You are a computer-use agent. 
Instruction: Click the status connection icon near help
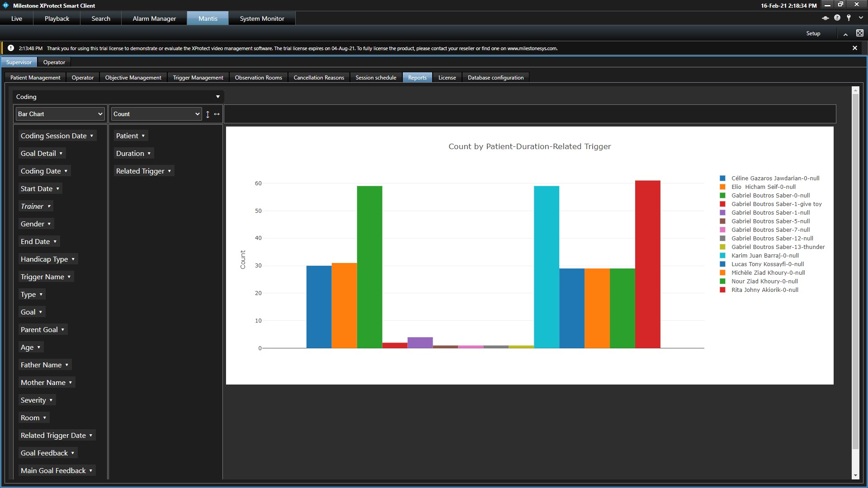[x=825, y=18]
